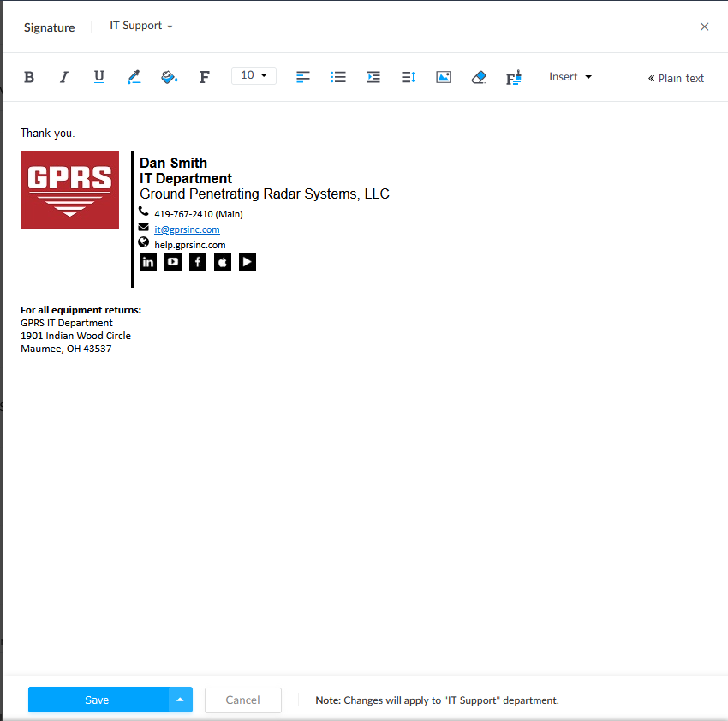Open line spacing options
This screenshot has width=728, height=721.
coord(408,77)
